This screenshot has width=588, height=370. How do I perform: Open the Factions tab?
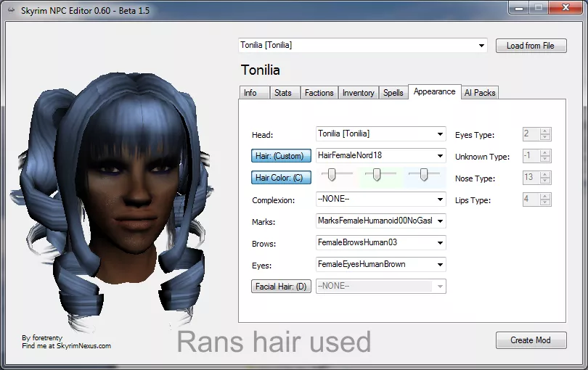319,93
